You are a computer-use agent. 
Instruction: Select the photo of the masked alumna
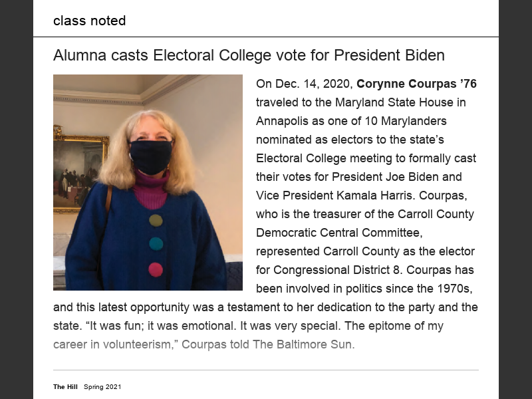[x=148, y=182]
